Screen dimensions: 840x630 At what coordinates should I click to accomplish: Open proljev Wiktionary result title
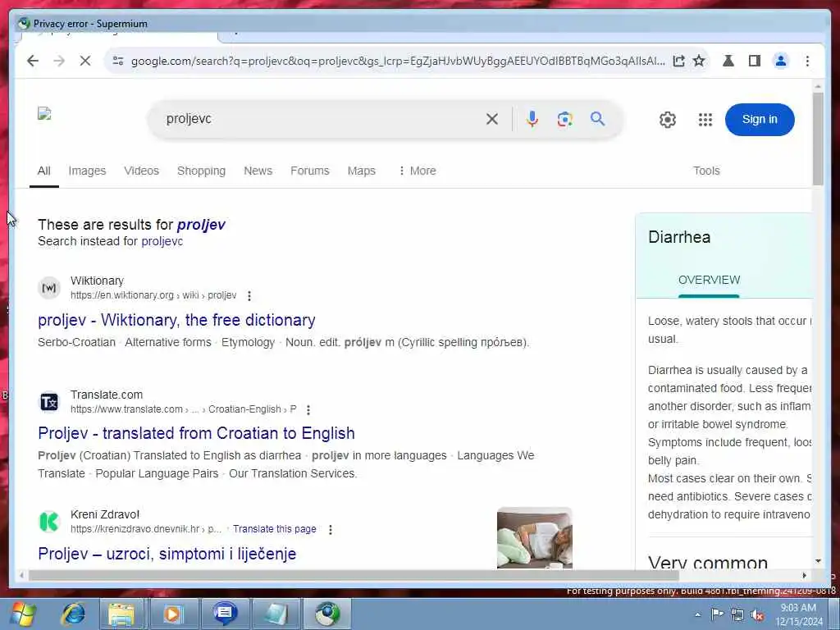[x=176, y=320]
